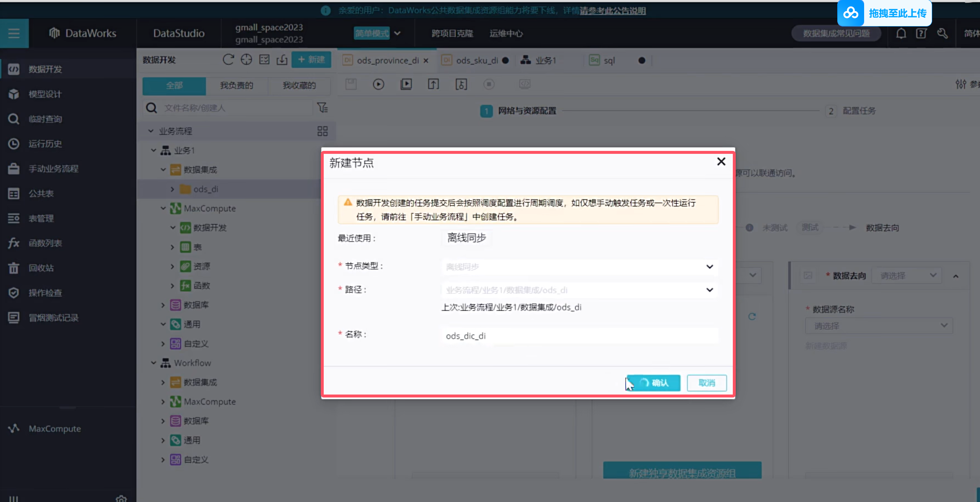Screen dimensions: 980x502
Task: Toggle the grid view icon on 业务流程
Action: coord(322,131)
